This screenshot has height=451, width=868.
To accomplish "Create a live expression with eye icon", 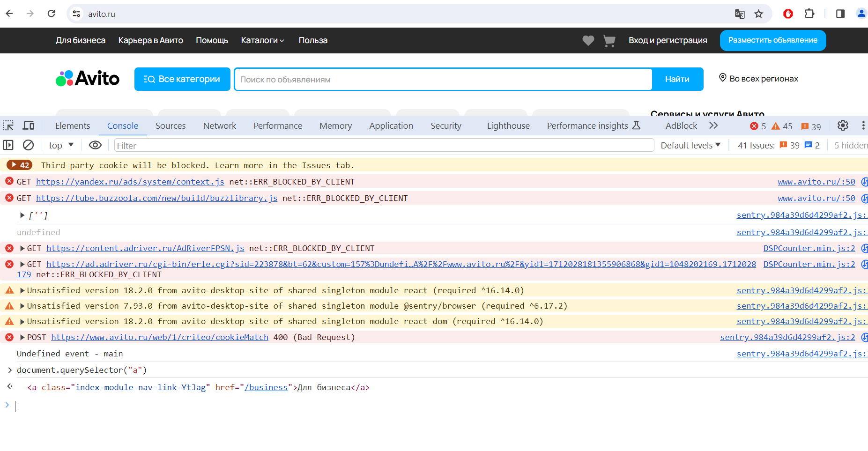I will [x=95, y=145].
